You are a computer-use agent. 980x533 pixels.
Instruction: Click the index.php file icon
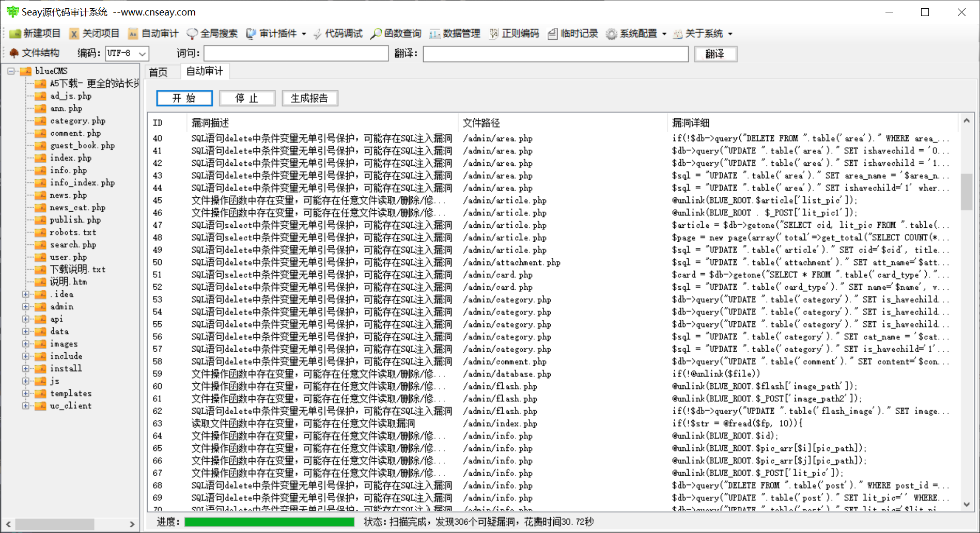tap(40, 158)
